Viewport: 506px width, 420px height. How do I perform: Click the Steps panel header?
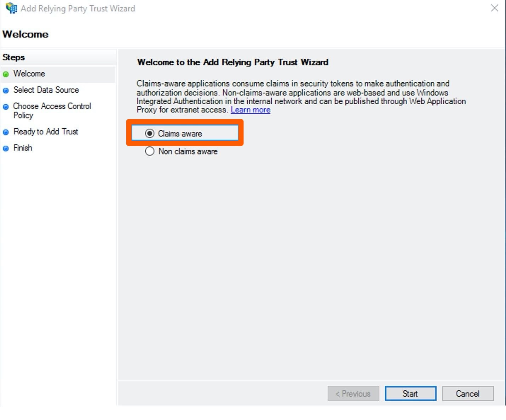click(13, 57)
